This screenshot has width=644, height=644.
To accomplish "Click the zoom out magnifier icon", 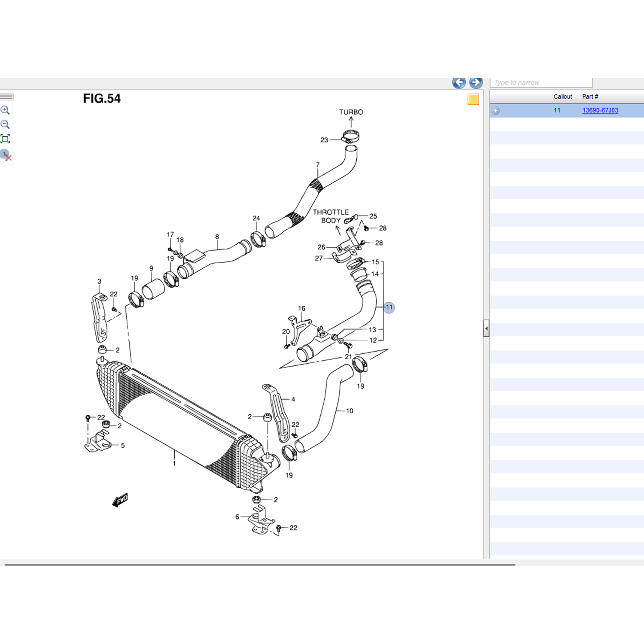I will 5,125.
